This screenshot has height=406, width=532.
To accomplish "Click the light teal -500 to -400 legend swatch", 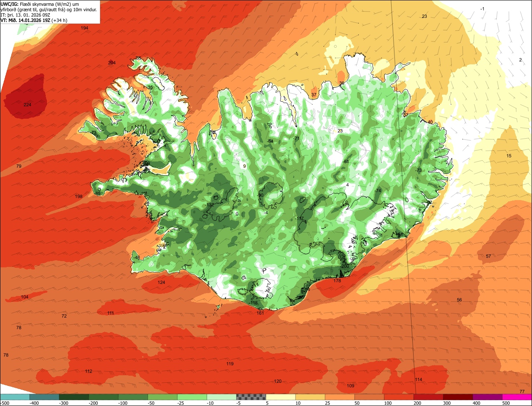I will point(15,397).
